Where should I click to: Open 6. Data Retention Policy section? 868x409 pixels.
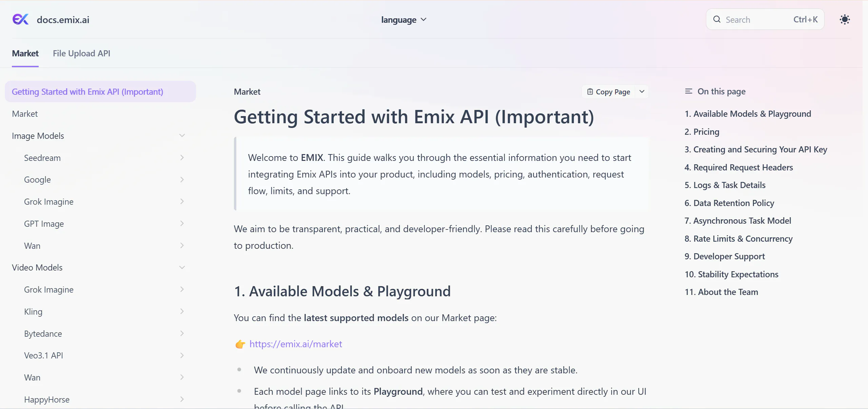click(x=729, y=203)
